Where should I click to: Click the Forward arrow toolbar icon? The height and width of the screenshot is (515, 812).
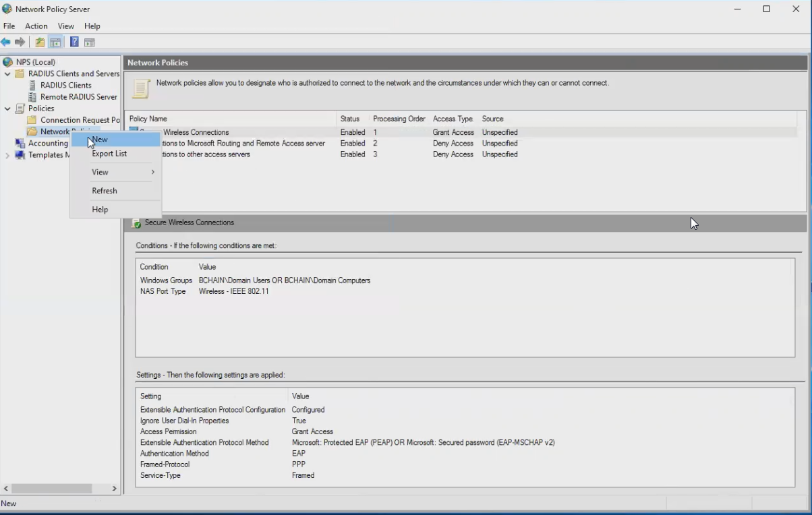20,42
